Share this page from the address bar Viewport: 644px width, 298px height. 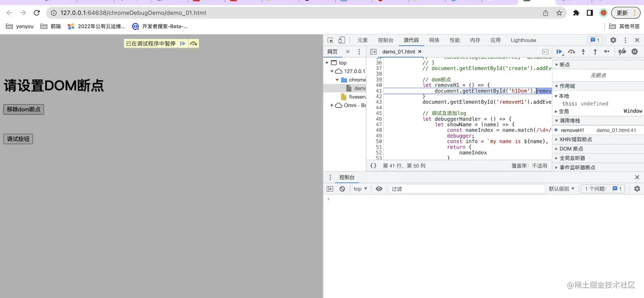(546, 13)
